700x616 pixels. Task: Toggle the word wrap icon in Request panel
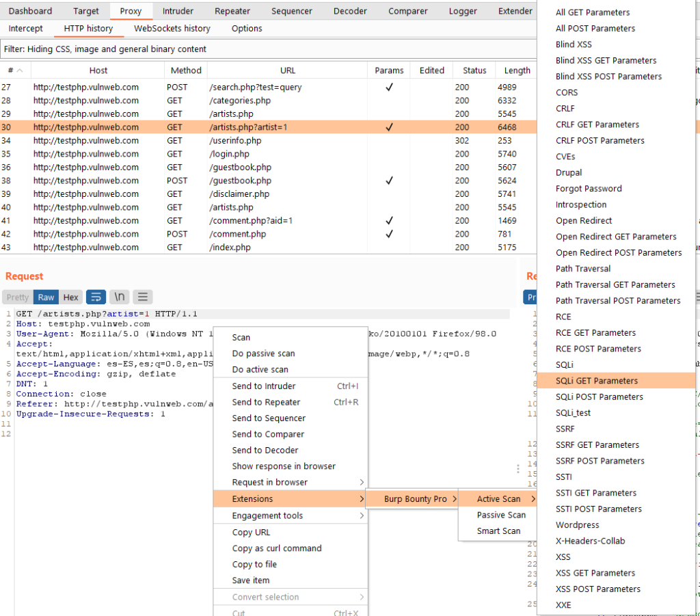point(95,297)
